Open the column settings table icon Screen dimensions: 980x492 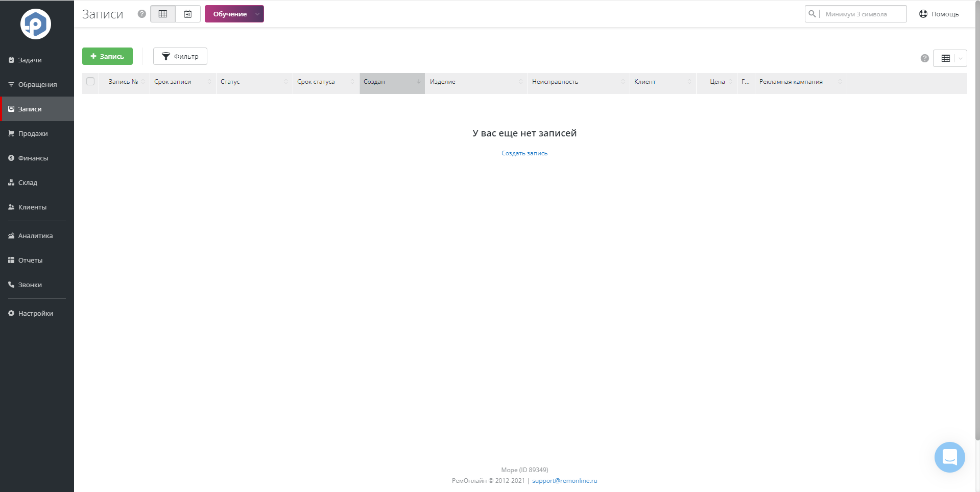[945, 58]
